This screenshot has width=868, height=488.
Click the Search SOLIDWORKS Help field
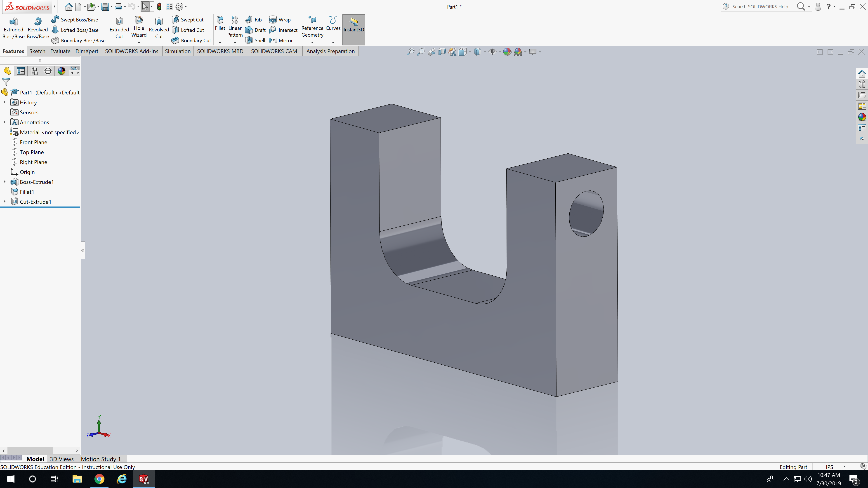tap(760, 6)
